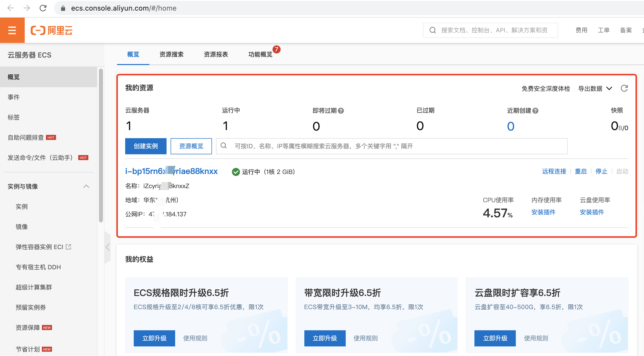The height and width of the screenshot is (356, 644).
Task: Click help icon next to 即将过期
Action: click(x=341, y=111)
